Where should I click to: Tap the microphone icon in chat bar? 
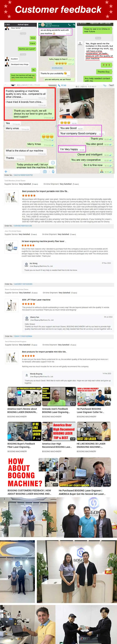pos(53,172)
